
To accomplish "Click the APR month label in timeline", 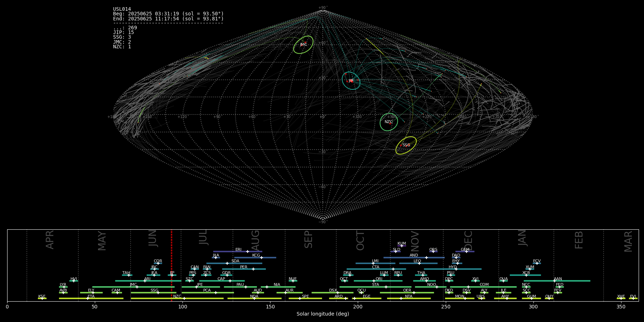I will click(50, 240).
